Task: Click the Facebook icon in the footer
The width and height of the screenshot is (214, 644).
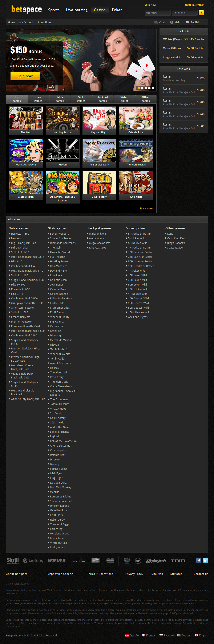Action: [x=198, y=561]
